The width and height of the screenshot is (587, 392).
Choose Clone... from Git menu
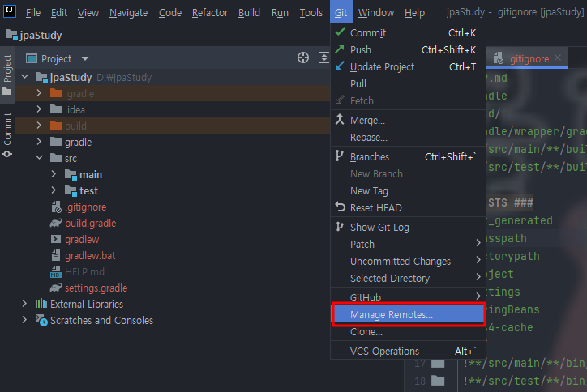[x=408, y=332]
